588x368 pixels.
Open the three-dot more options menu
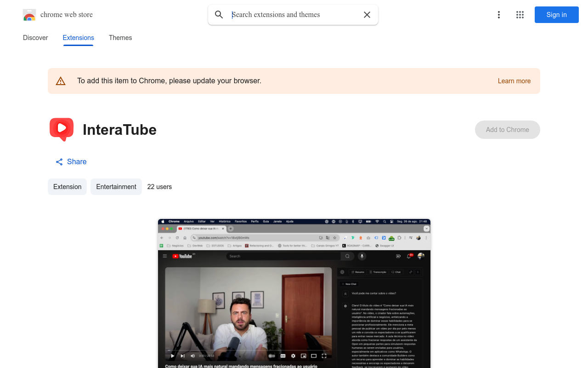point(499,15)
